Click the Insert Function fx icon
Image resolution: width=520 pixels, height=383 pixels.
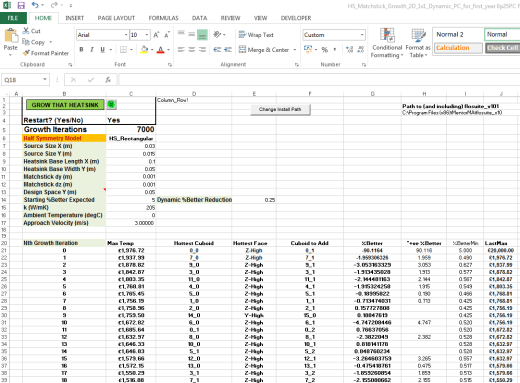point(108,80)
